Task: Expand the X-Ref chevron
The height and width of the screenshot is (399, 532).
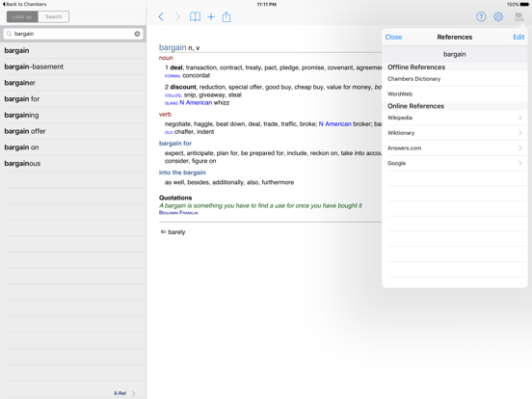Action: [x=133, y=393]
